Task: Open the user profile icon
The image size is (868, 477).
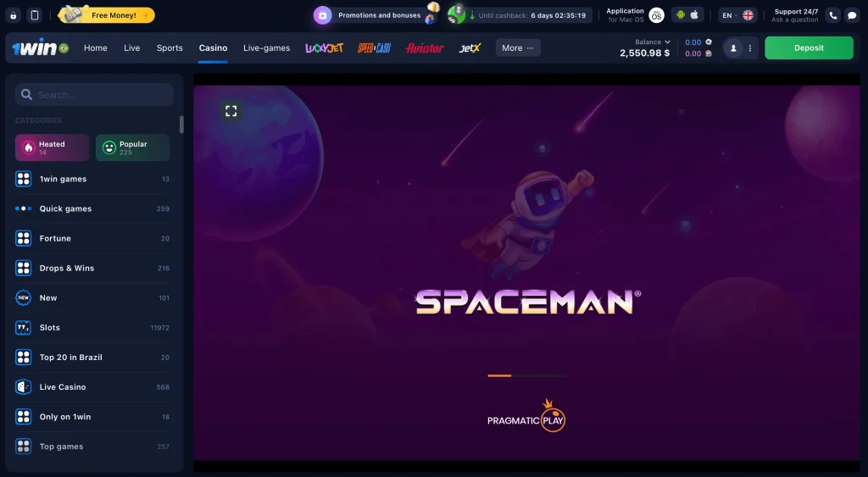Action: (733, 48)
